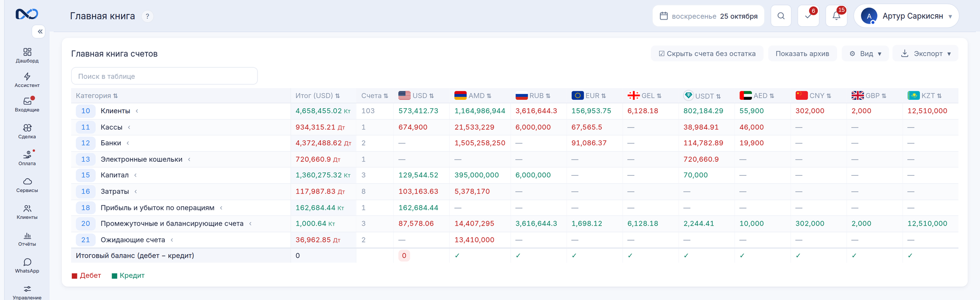The image size is (980, 300).
Task: Click account number badge 20
Action: click(x=86, y=224)
